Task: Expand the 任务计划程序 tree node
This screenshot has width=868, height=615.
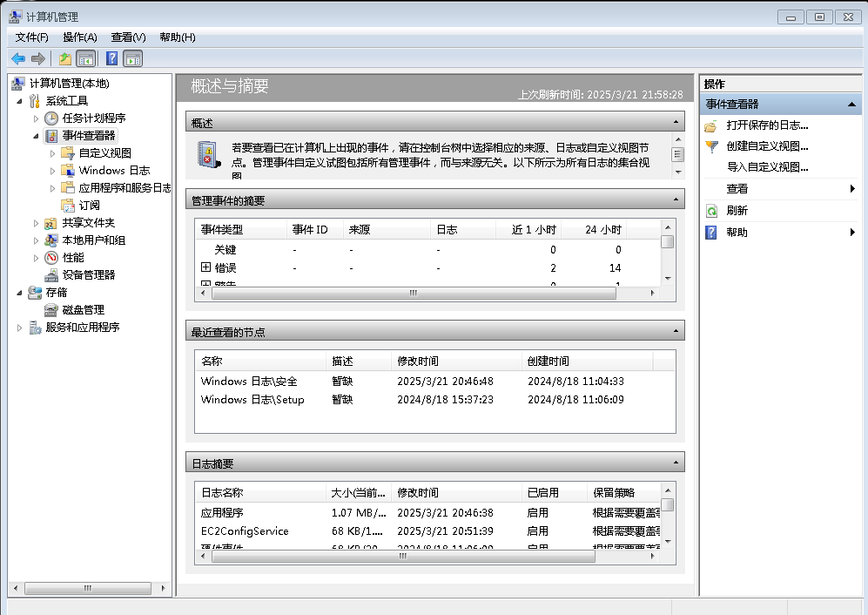Action: pos(36,118)
